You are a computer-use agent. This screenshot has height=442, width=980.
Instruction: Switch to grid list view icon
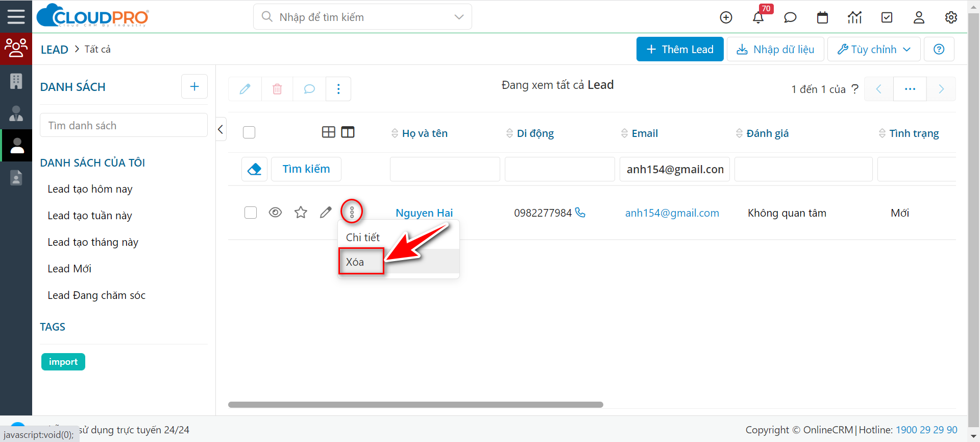329,132
